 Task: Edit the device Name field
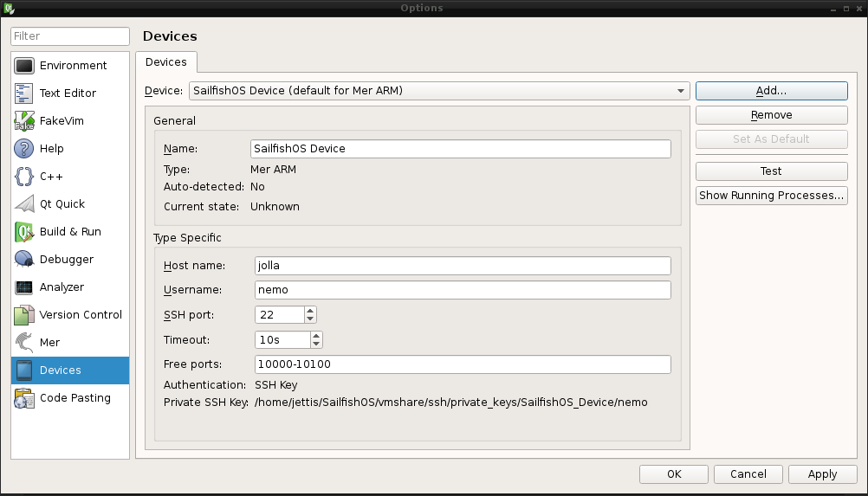coord(461,149)
